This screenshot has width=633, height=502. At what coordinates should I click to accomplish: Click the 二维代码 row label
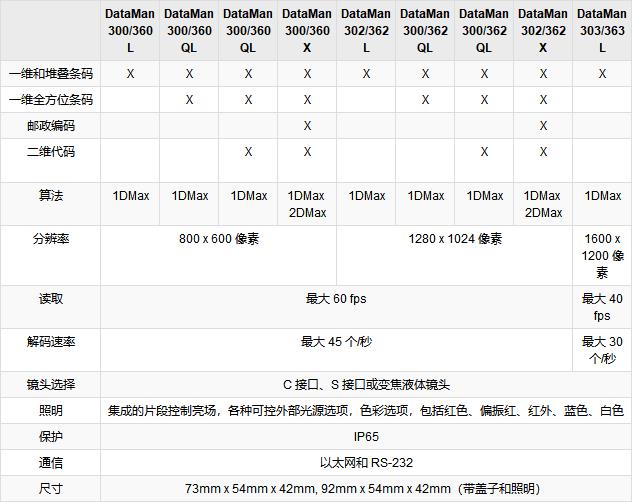pos(51,152)
